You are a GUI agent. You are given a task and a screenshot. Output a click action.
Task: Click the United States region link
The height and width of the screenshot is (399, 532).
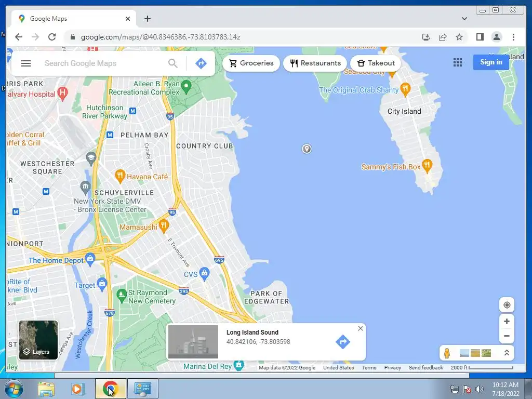pos(338,367)
